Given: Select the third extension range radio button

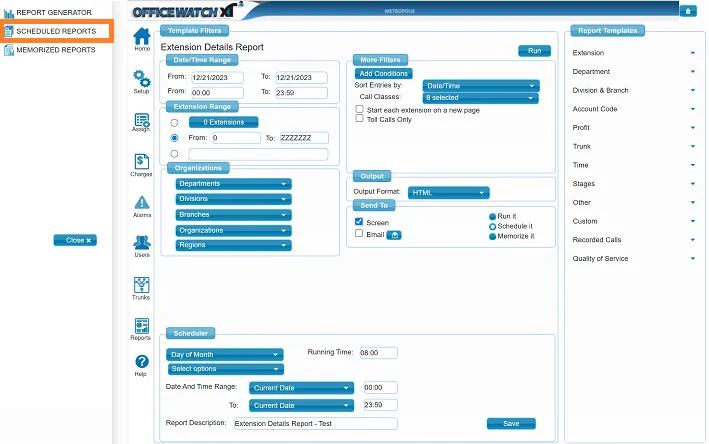Looking at the screenshot, I should coord(174,154).
